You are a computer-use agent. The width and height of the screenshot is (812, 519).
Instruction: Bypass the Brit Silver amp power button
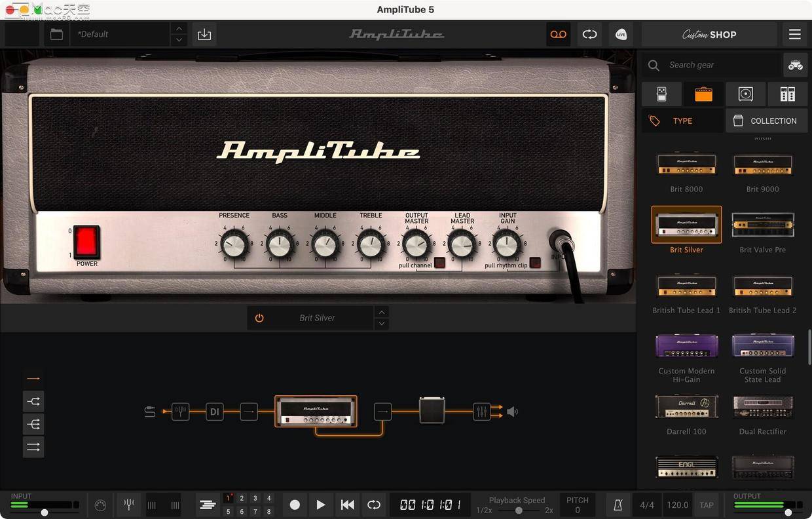[x=259, y=318]
